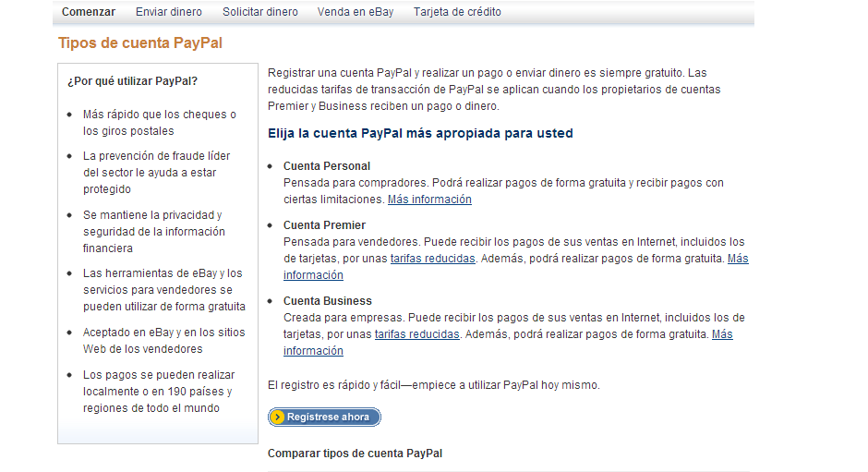Follow tarifas reducidas link under Cuenta Premier
The image size is (868, 472).
click(x=433, y=259)
